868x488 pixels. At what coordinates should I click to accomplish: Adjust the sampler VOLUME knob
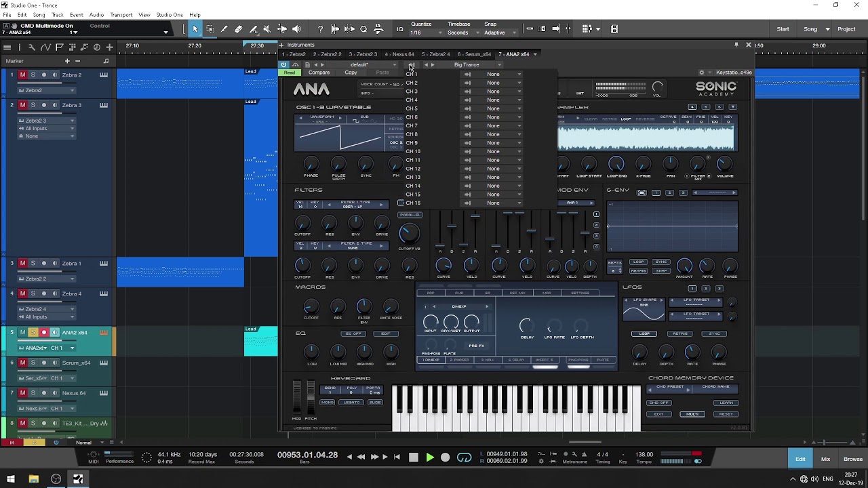point(724,163)
